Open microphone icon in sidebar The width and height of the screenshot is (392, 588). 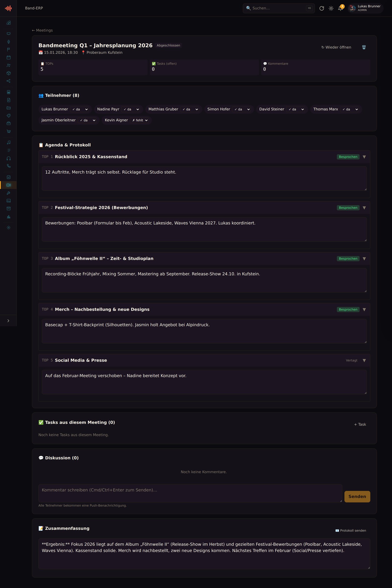pos(9,42)
